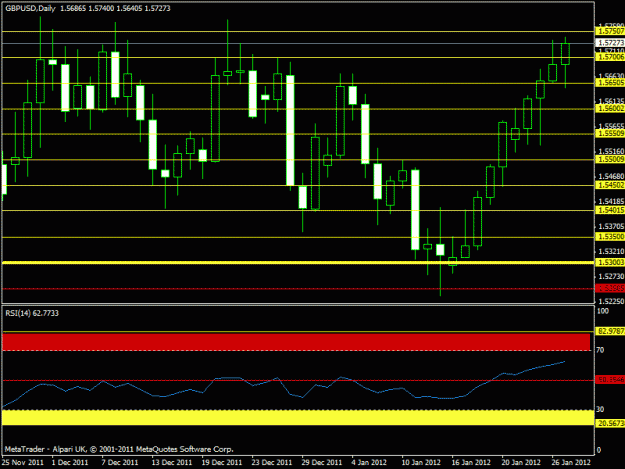The height and width of the screenshot is (469, 625).
Task: Select the yellow oversold rectangle in RSI
Action: [x=298, y=417]
